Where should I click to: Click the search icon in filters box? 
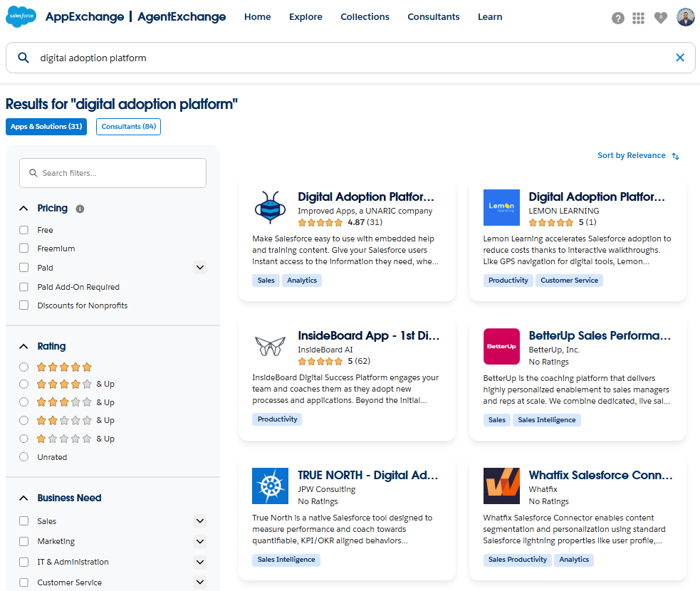[33, 173]
